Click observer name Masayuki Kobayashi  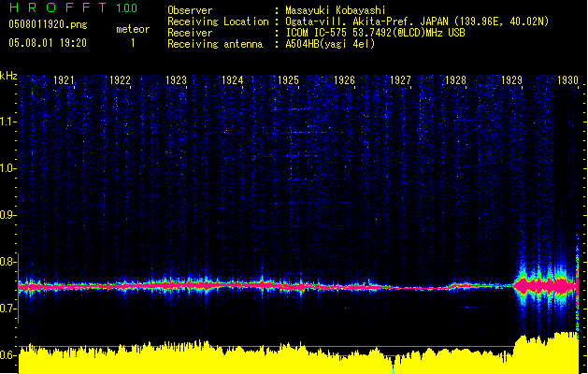tap(336, 10)
